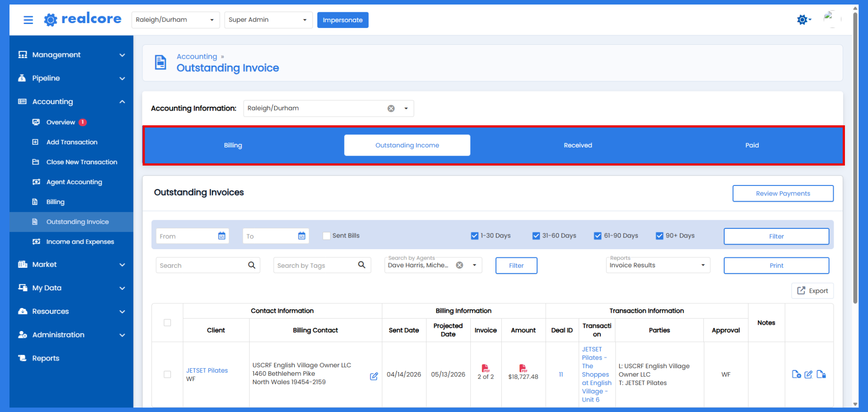Image resolution: width=868 pixels, height=412 pixels.
Task: Clear the selected agents in Search by Agents
Action: 459,265
